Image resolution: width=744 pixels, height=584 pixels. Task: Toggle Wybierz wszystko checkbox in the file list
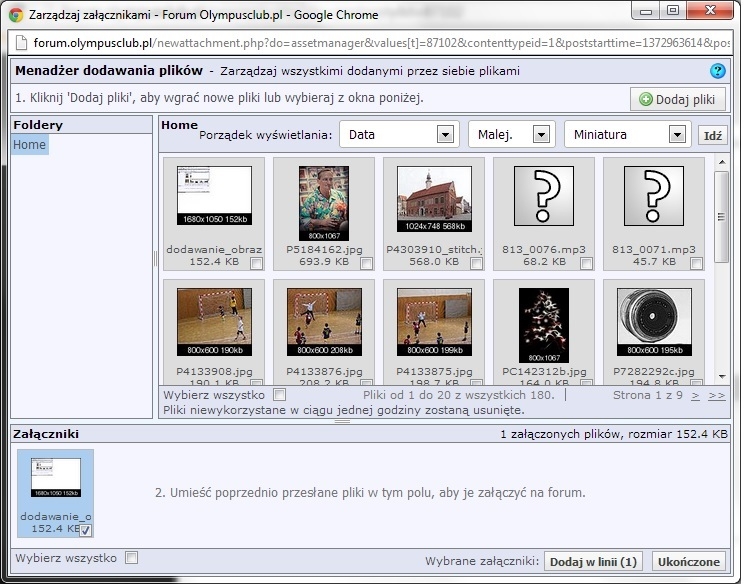tap(280, 395)
